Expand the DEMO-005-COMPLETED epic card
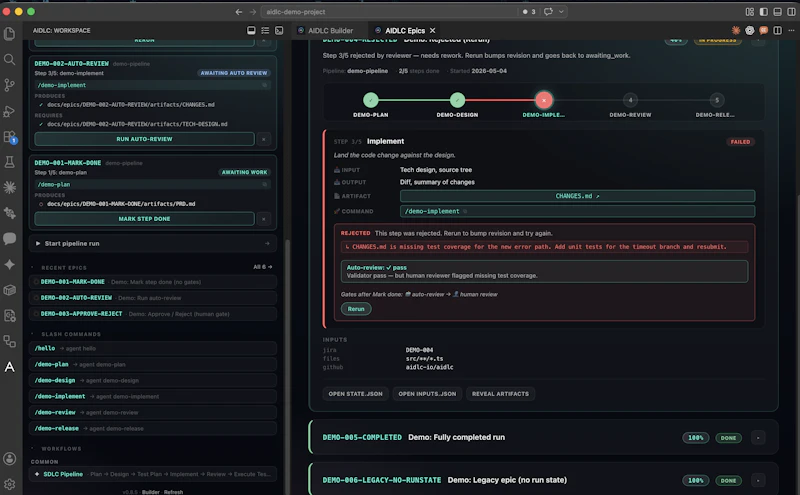This screenshot has width=800, height=495. (x=758, y=438)
